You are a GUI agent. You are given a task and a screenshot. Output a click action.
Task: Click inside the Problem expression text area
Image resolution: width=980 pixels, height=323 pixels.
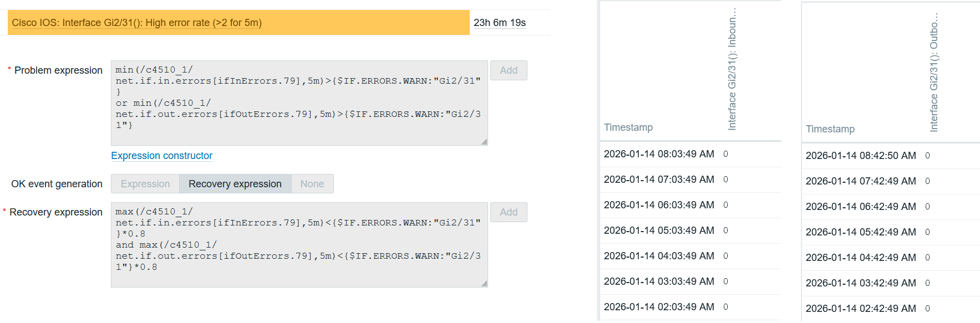click(299, 102)
